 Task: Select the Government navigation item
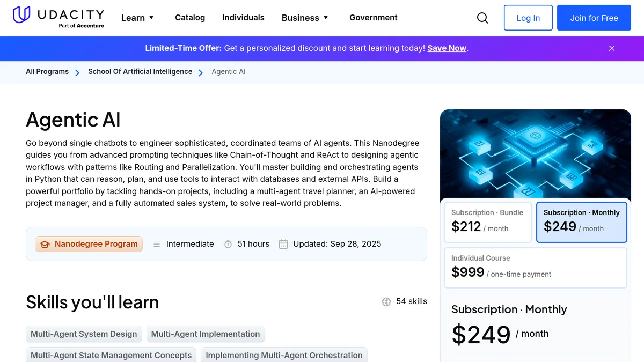click(373, 18)
